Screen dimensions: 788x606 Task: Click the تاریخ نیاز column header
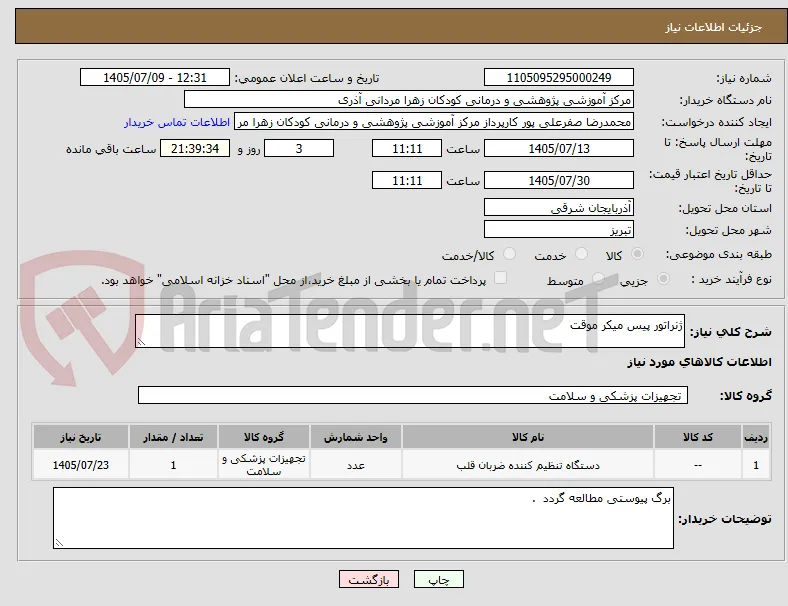click(81, 437)
